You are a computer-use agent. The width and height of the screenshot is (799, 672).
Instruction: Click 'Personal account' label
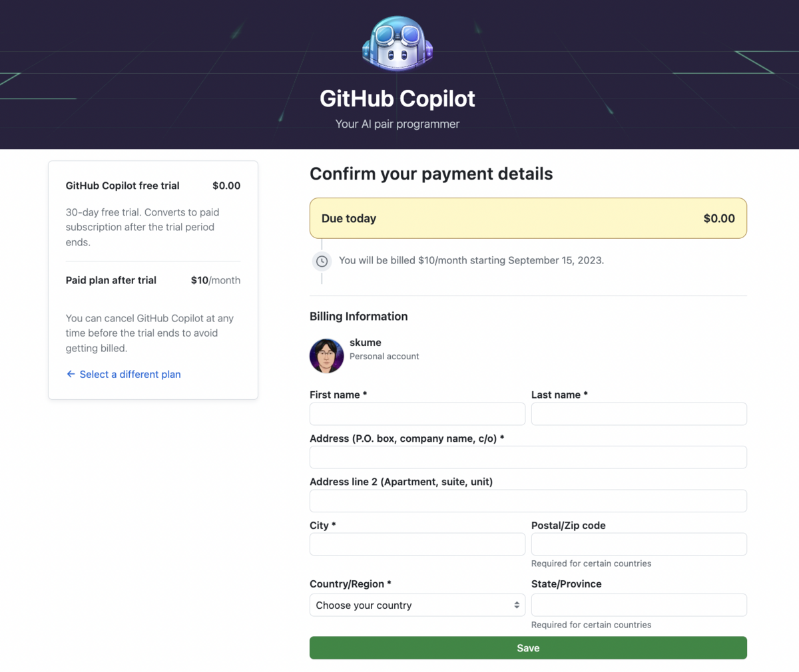(384, 357)
